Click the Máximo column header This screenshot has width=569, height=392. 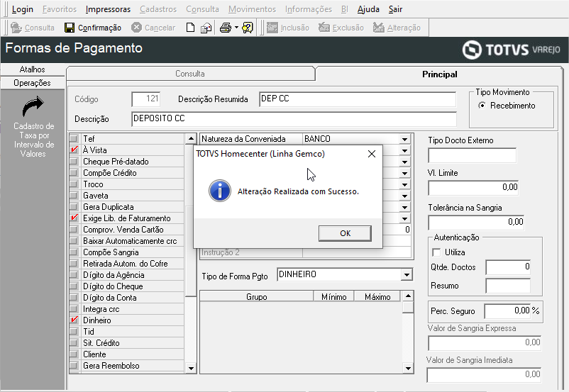point(377,296)
